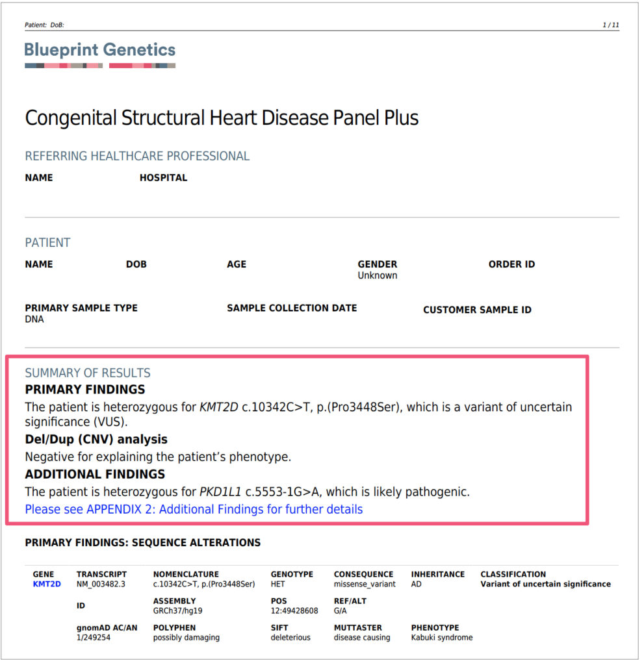Select the nomenclature c.10342C>T, p.(Pro3448Ser) cell
Viewport: 644px width, 665px height.
203,584
